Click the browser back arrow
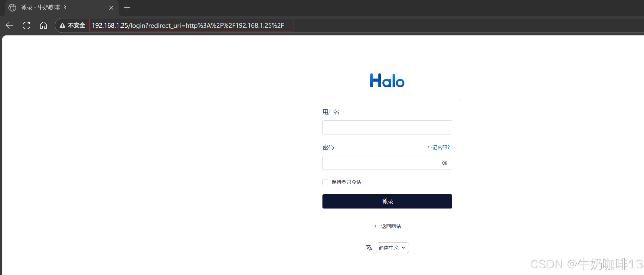The image size is (644, 275). pos(10,25)
